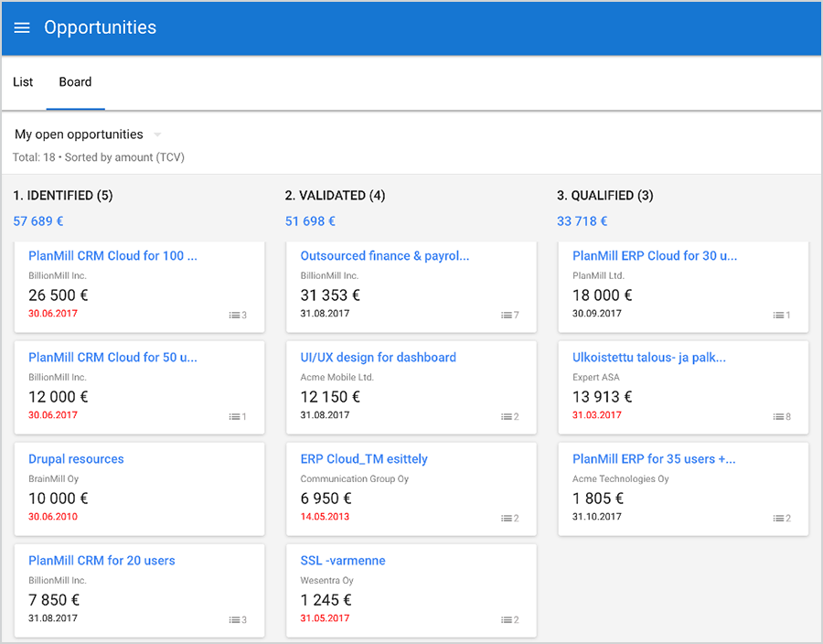823x644 pixels.
Task: Open the SSL -varmenne opportunity
Action: [x=343, y=561]
